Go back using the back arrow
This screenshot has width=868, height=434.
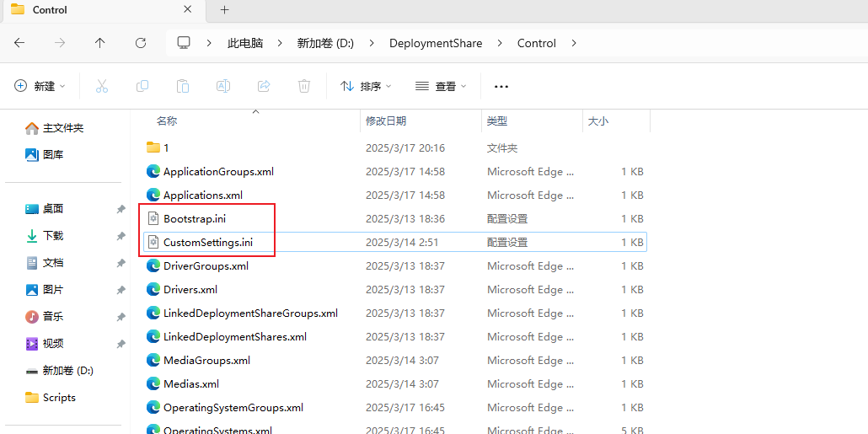click(19, 43)
